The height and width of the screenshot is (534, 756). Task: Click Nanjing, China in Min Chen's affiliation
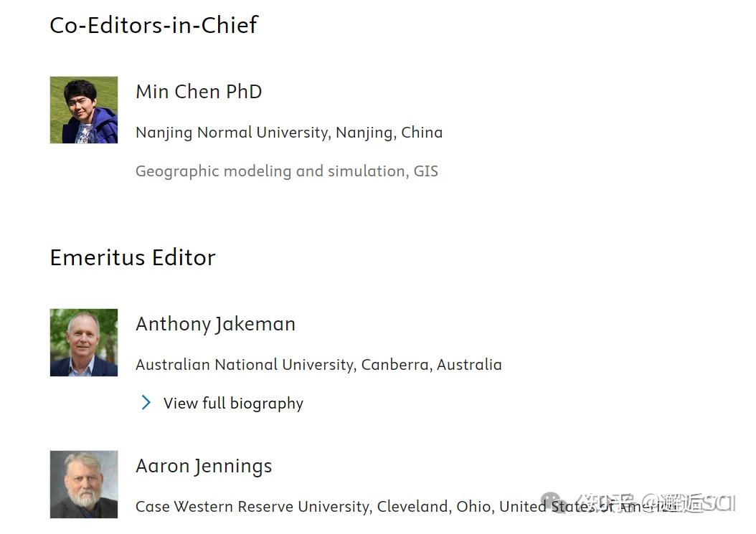389,133
